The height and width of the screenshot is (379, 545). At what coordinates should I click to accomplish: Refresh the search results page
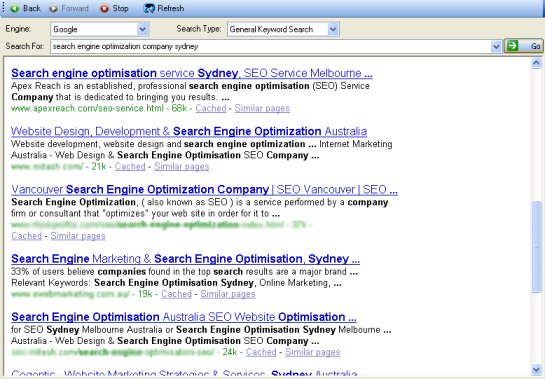[x=164, y=8]
